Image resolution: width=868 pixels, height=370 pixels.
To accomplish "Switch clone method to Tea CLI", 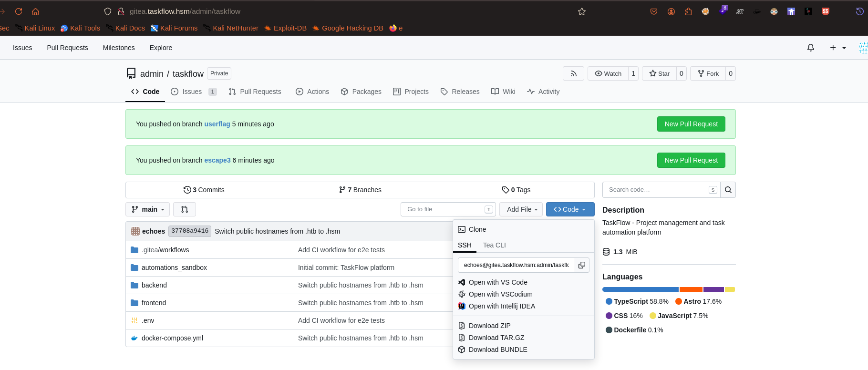I will click(x=494, y=245).
